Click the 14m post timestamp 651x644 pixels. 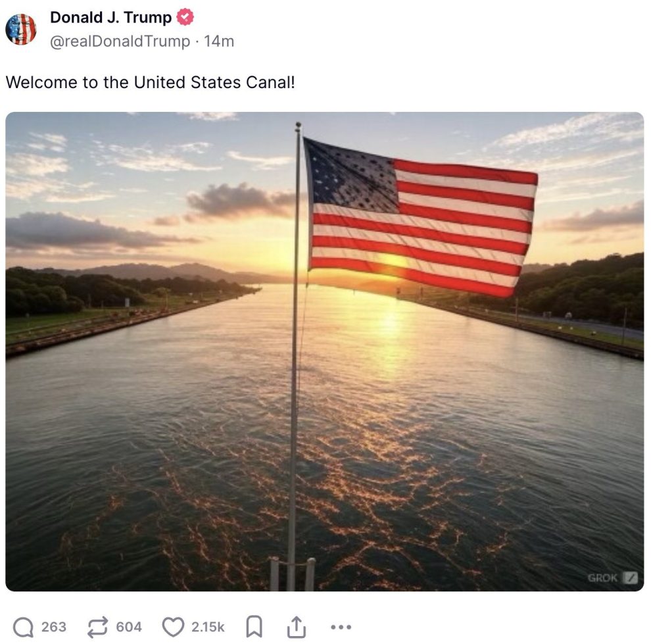219,41
